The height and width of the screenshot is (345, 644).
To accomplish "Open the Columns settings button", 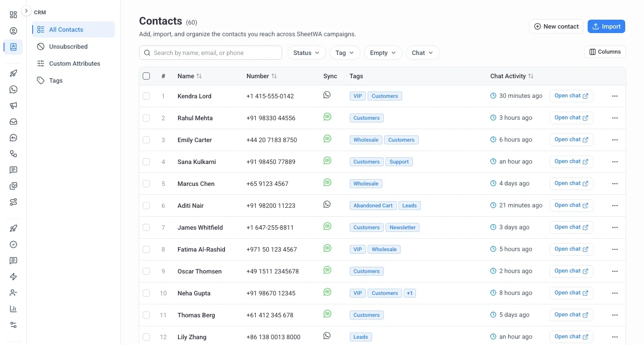I will pyautogui.click(x=605, y=52).
